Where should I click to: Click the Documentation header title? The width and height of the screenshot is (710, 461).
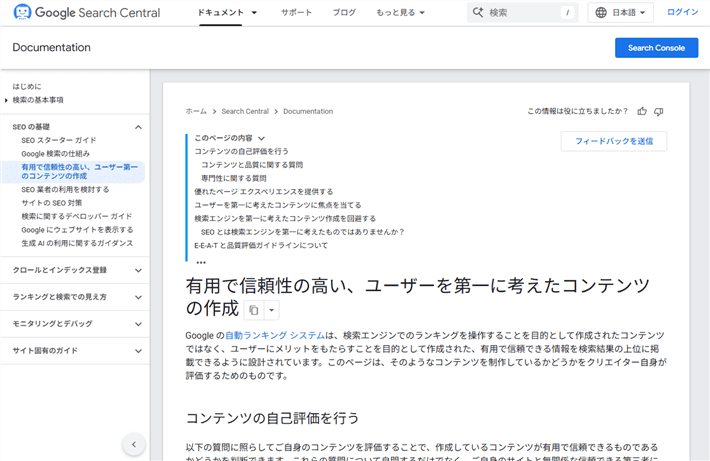coord(51,48)
